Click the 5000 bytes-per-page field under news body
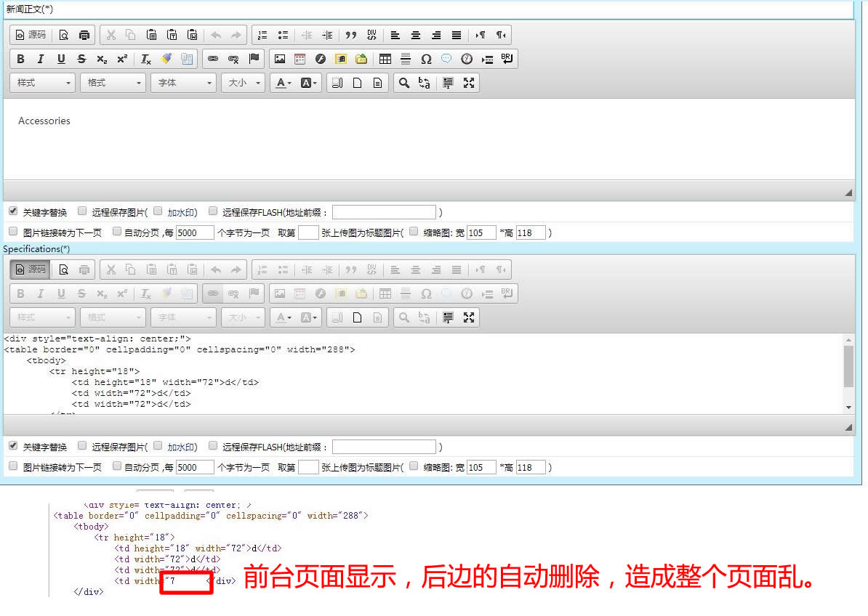 (x=195, y=232)
